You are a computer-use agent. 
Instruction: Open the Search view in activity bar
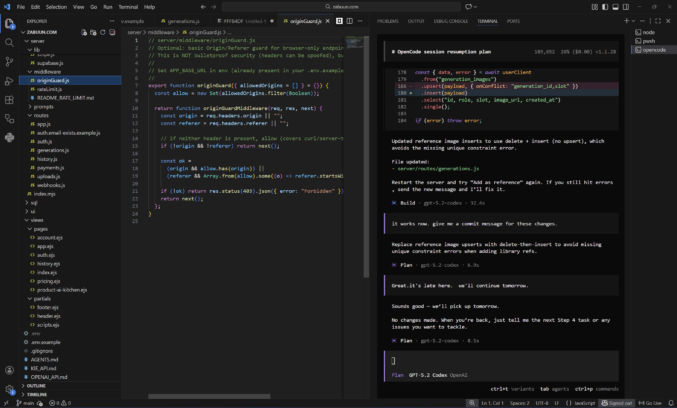(9, 42)
